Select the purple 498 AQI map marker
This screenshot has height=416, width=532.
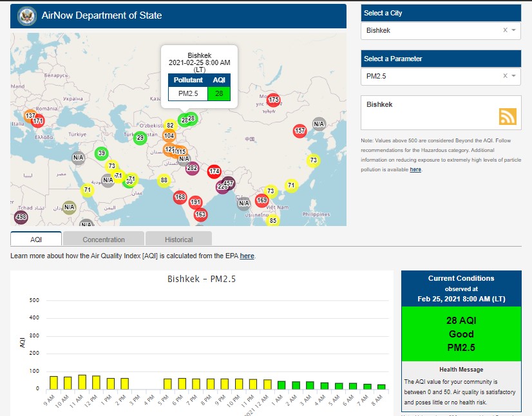[21, 218]
